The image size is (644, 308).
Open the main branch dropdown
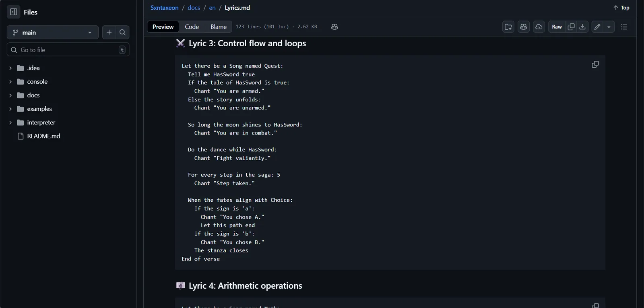tap(53, 33)
